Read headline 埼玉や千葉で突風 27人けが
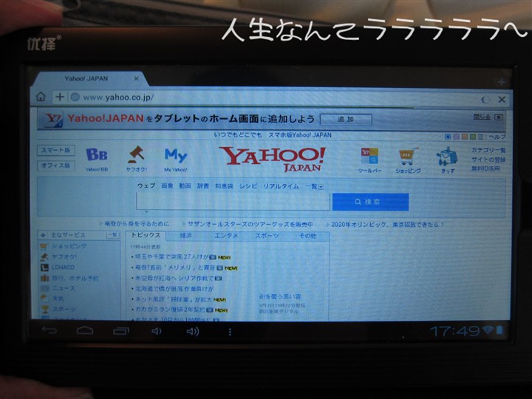This screenshot has height=399, width=532. (171, 257)
